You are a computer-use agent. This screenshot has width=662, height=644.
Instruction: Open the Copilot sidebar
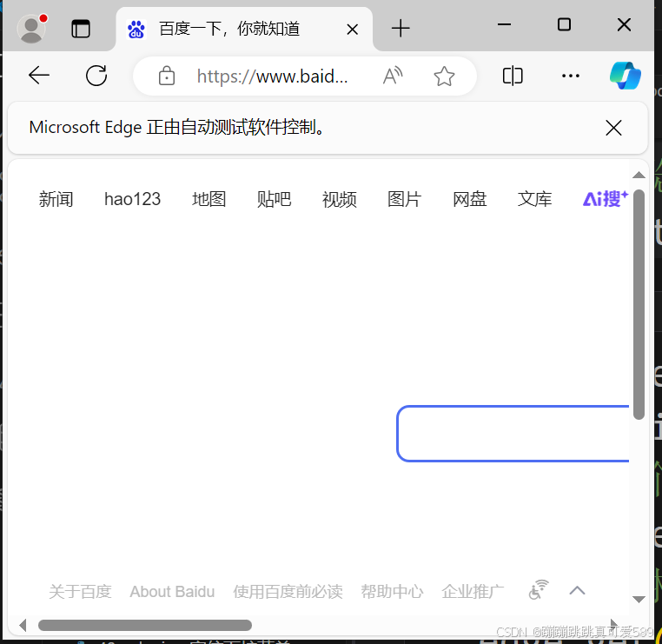(626, 76)
